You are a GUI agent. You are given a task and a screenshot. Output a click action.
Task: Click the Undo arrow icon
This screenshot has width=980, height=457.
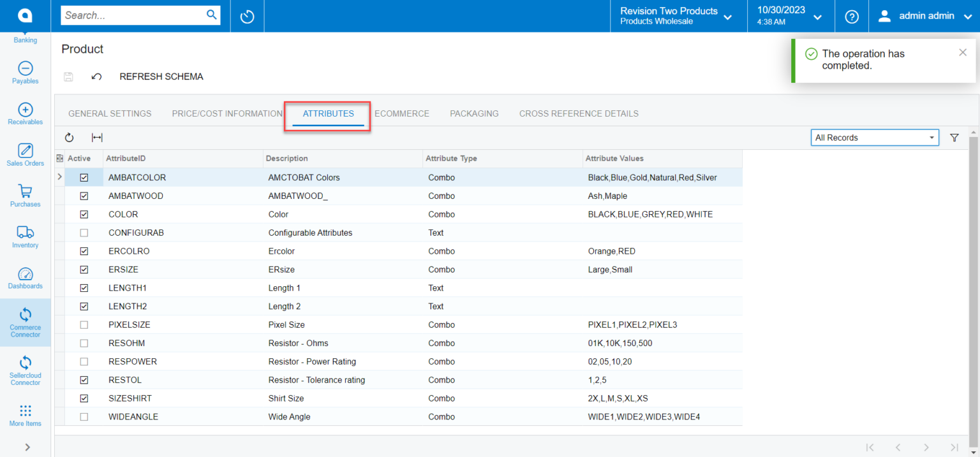click(x=96, y=76)
